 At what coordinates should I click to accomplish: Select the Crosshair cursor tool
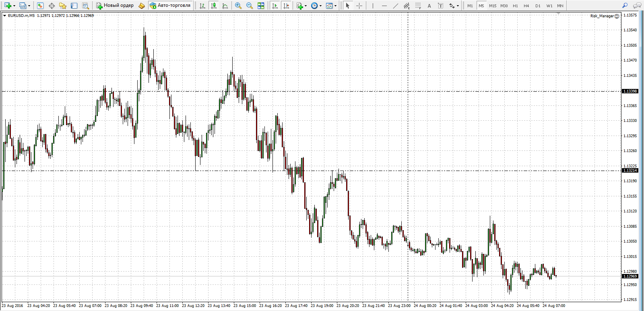click(x=359, y=6)
